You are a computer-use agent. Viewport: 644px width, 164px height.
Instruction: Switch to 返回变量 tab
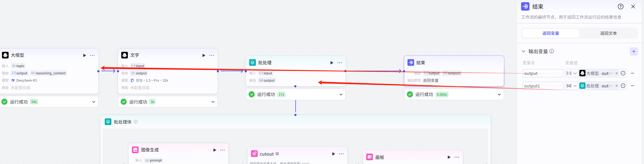pyautogui.click(x=551, y=33)
